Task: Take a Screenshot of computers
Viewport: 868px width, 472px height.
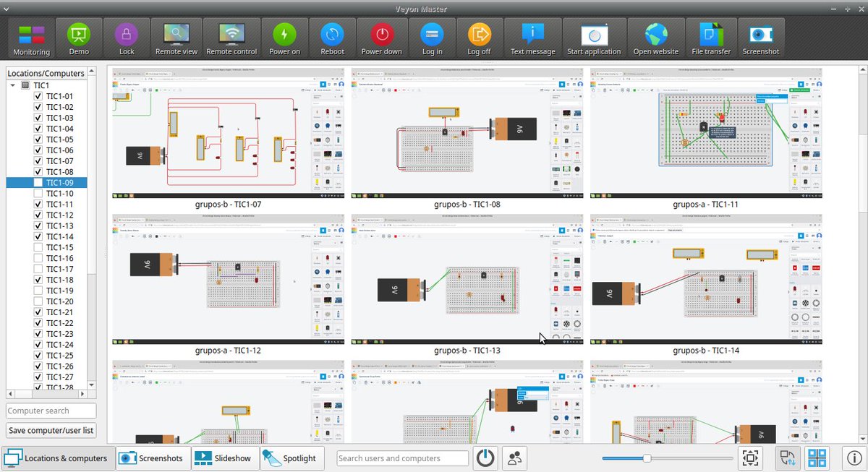Action: click(x=761, y=38)
